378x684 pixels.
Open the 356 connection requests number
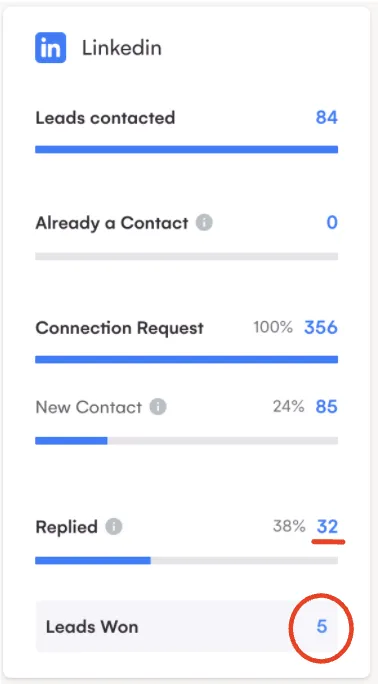(x=321, y=328)
